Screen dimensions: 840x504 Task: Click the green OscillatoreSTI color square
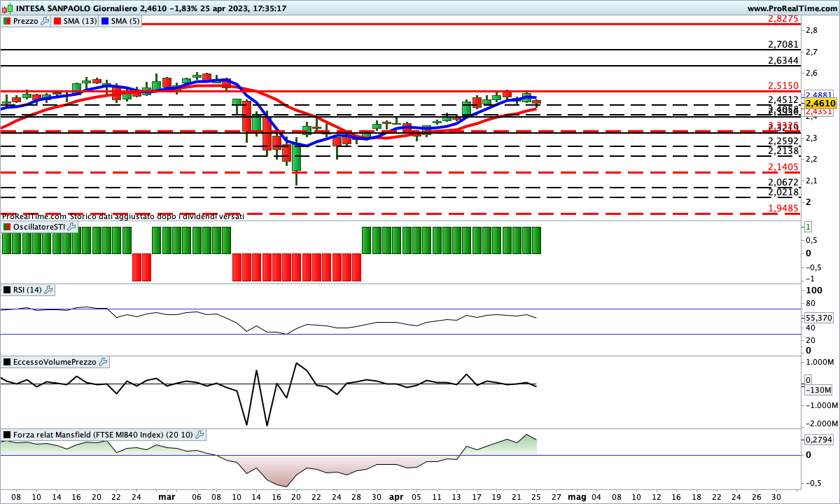(7, 227)
